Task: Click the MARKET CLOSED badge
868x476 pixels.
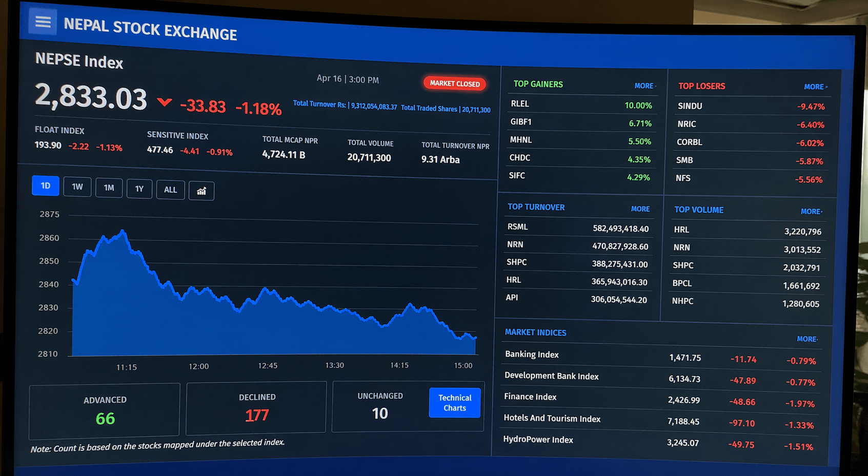Action: click(x=454, y=84)
